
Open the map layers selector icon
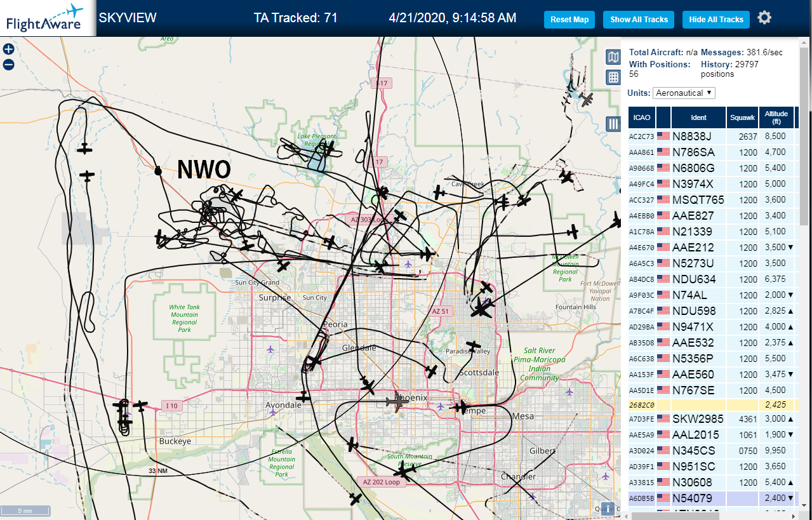613,58
